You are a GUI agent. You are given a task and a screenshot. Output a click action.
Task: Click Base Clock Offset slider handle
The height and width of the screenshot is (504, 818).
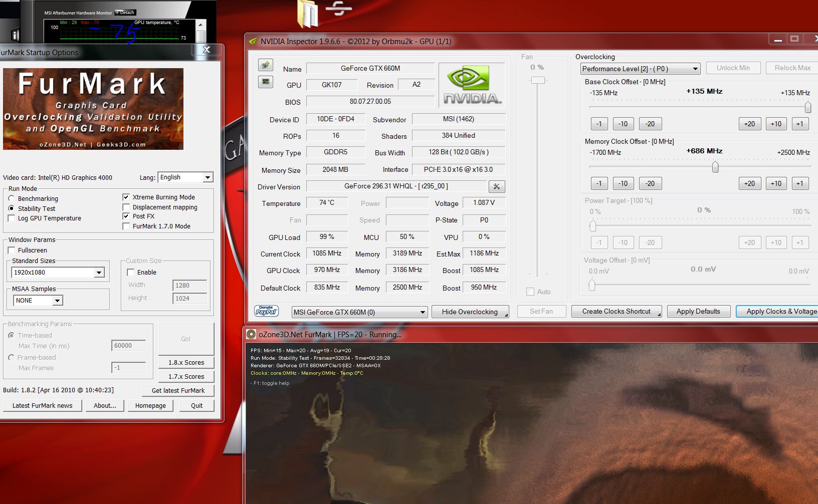click(x=807, y=107)
